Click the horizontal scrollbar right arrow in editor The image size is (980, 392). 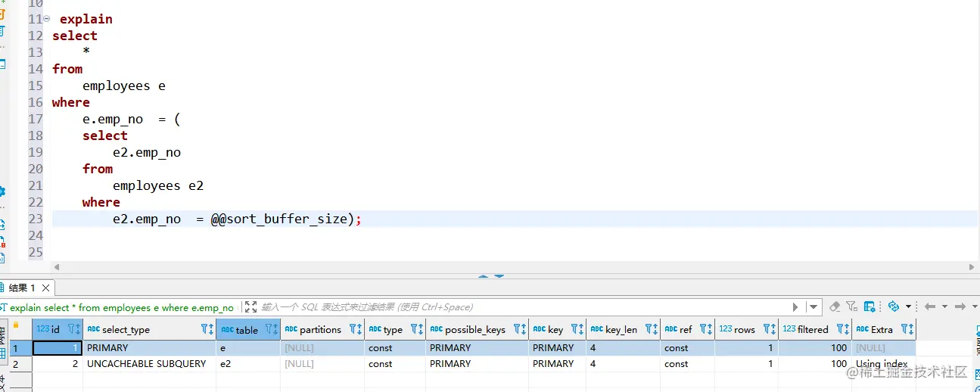pyautogui.click(x=972, y=267)
